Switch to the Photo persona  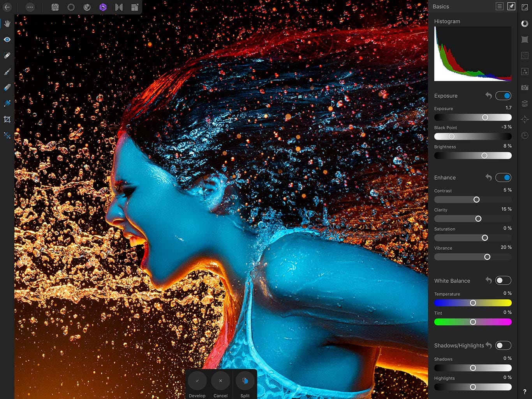click(55, 7)
